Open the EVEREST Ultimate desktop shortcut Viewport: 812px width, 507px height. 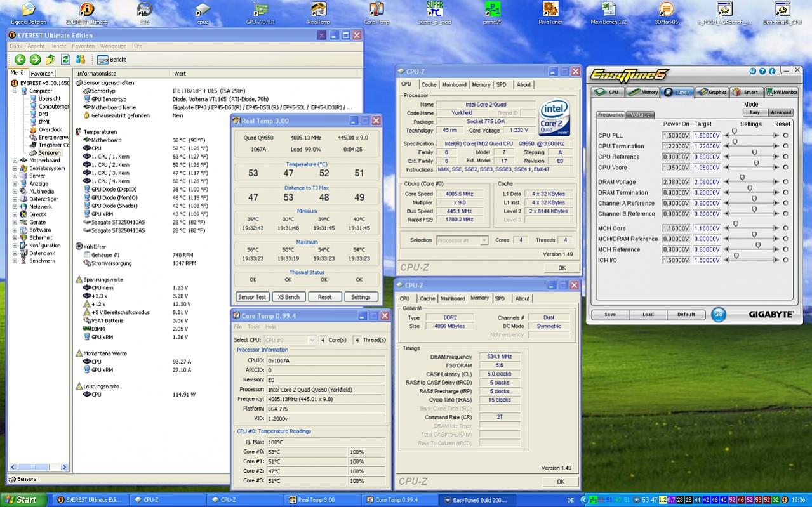87,13
